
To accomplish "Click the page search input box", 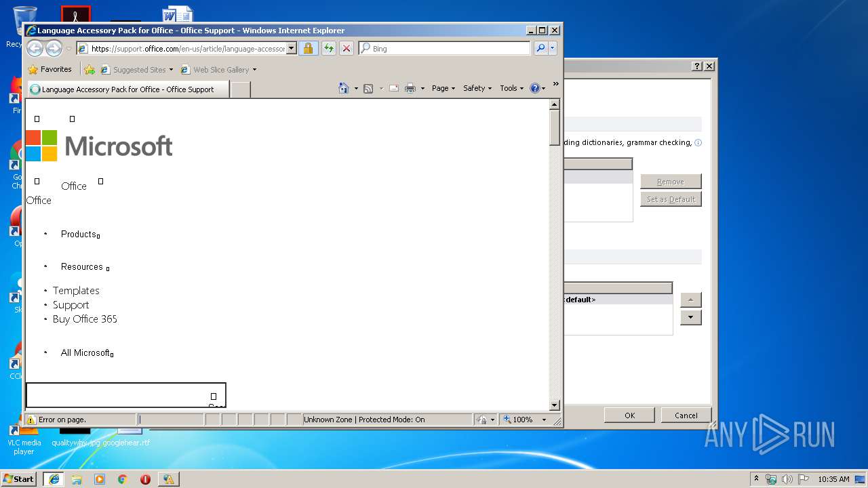I will click(125, 395).
